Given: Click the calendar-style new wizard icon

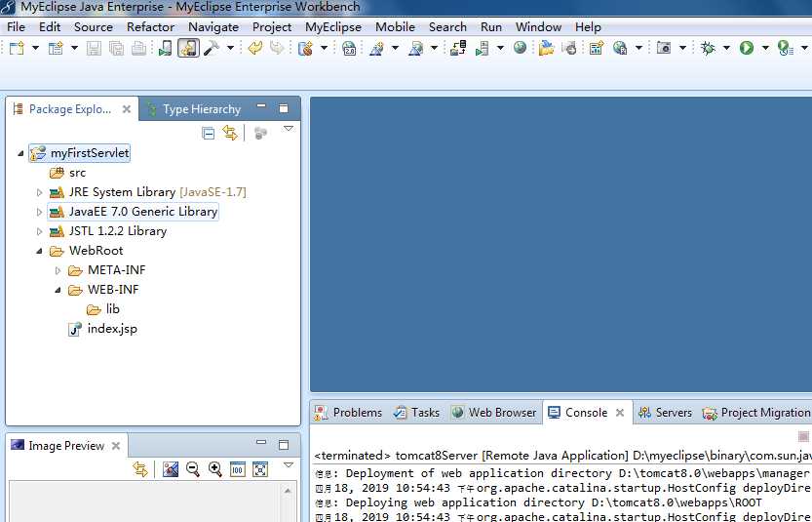Looking at the screenshot, I should (596, 48).
